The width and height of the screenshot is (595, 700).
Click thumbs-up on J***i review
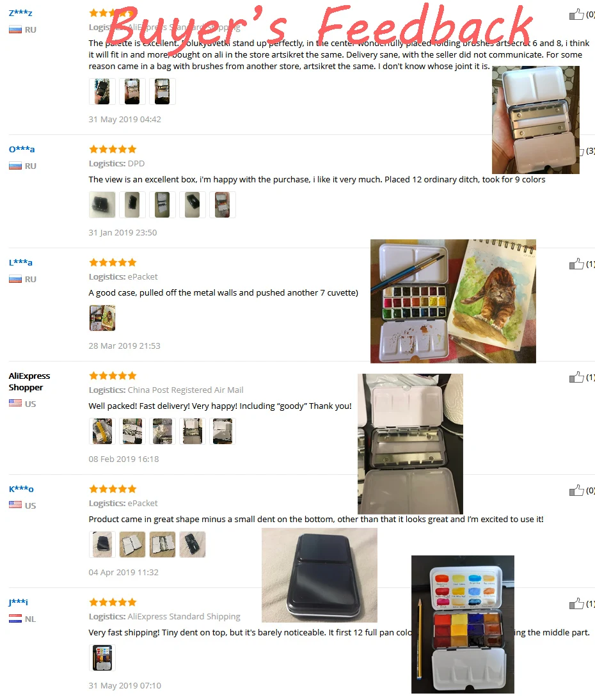576,603
